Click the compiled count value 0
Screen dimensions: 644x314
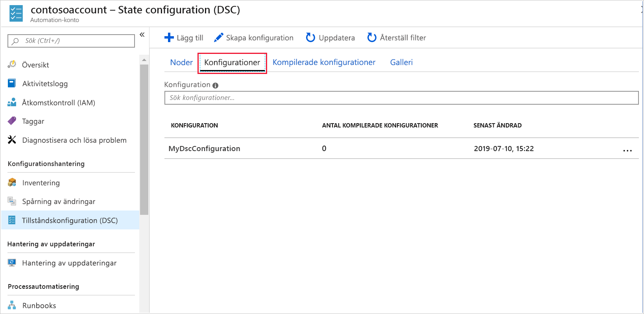pyautogui.click(x=324, y=148)
